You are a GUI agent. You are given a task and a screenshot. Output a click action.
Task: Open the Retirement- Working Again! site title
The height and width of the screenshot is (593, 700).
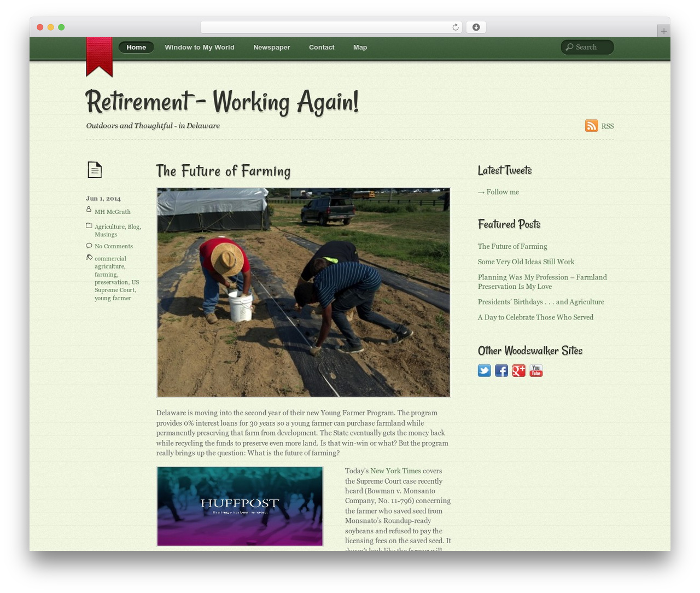point(222,102)
